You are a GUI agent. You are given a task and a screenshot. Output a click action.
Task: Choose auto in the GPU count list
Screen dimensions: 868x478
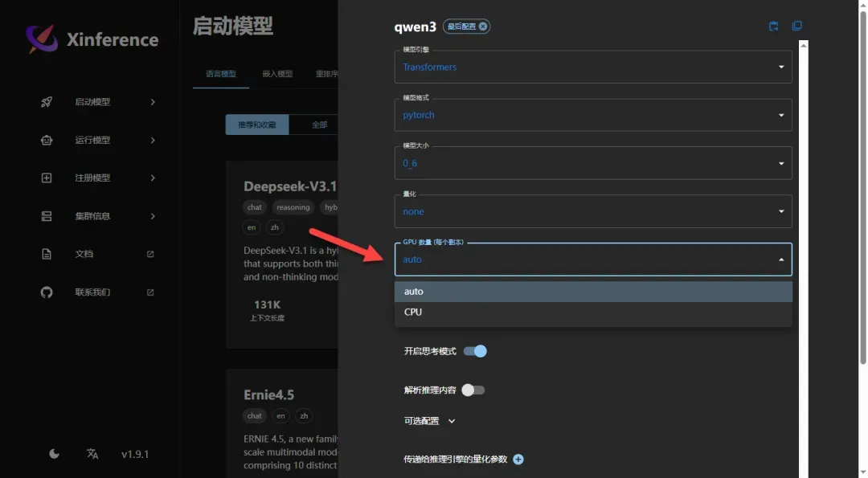click(x=413, y=291)
